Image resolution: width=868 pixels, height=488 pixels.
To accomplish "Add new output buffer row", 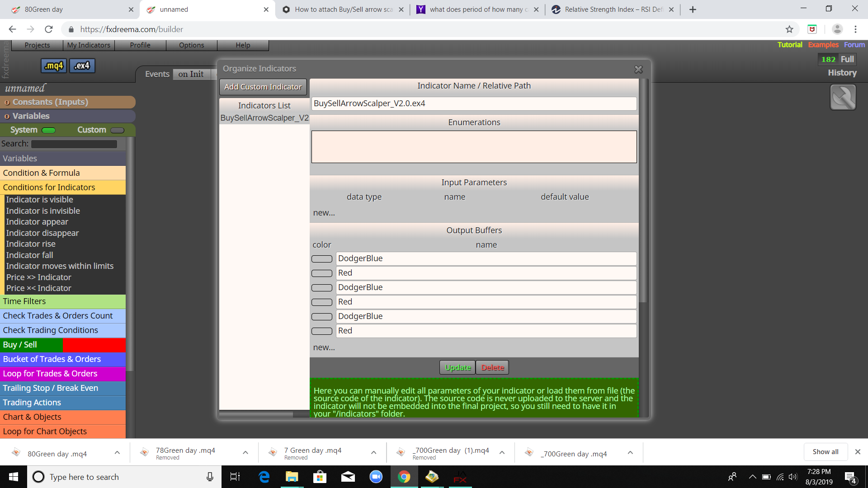I will tap(324, 347).
